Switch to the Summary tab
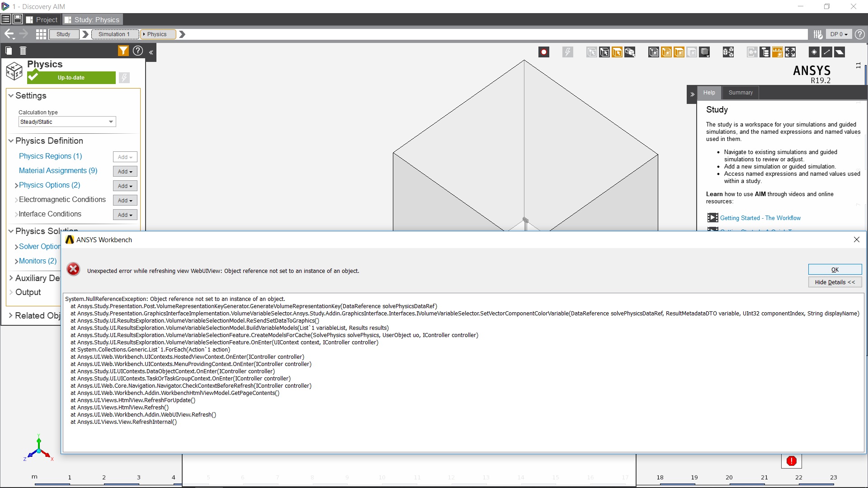This screenshot has height=488, width=868. (x=741, y=93)
